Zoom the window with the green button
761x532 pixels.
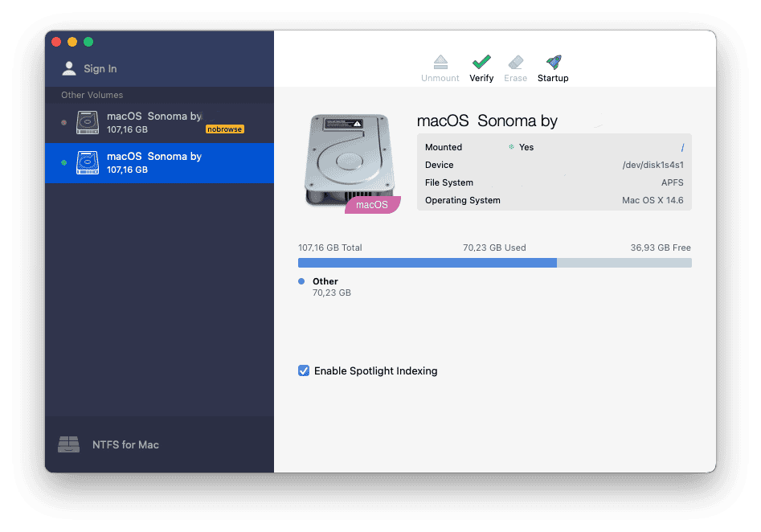click(x=88, y=42)
